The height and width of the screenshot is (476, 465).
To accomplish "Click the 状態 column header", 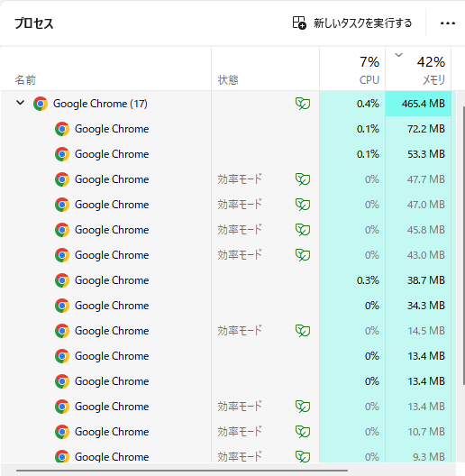I will (x=265, y=69).
